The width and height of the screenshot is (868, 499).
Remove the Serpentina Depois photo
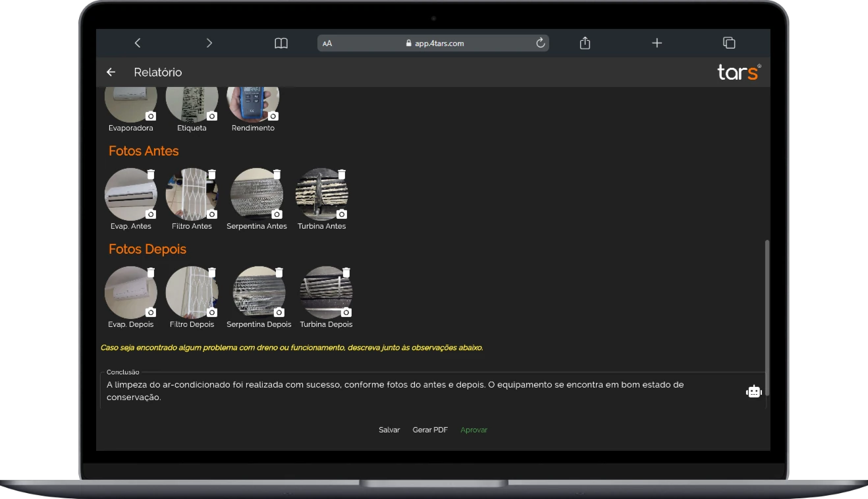click(x=279, y=272)
